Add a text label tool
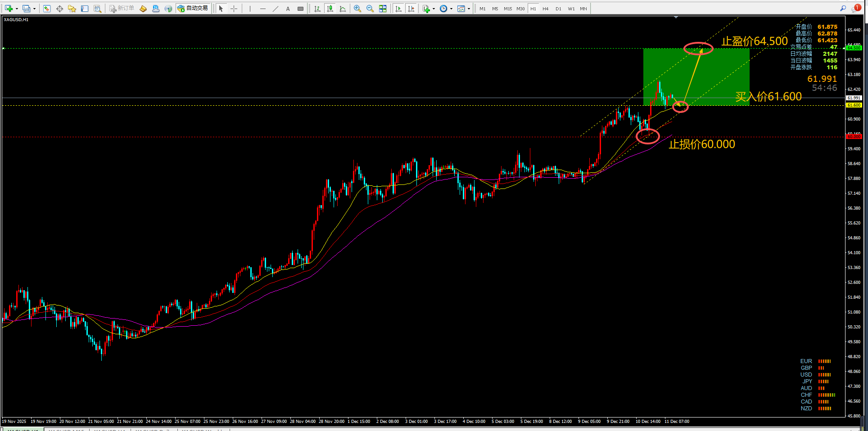The height and width of the screenshot is (431, 868). tap(288, 9)
